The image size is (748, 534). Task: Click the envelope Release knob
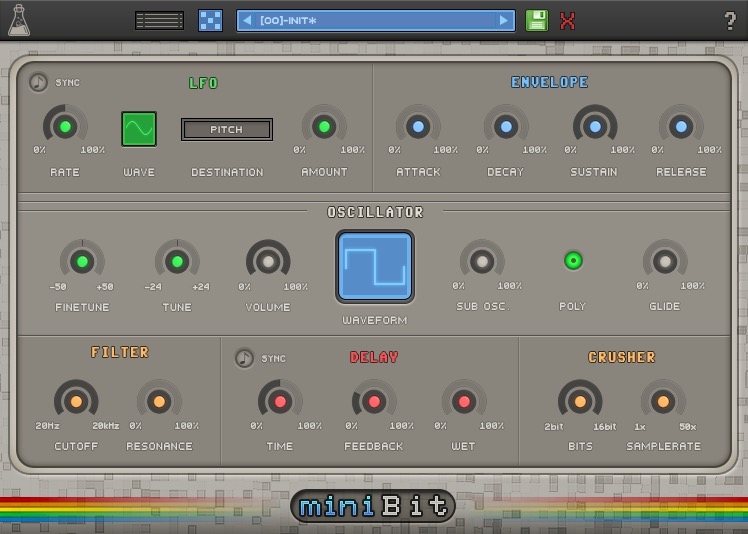[681, 126]
